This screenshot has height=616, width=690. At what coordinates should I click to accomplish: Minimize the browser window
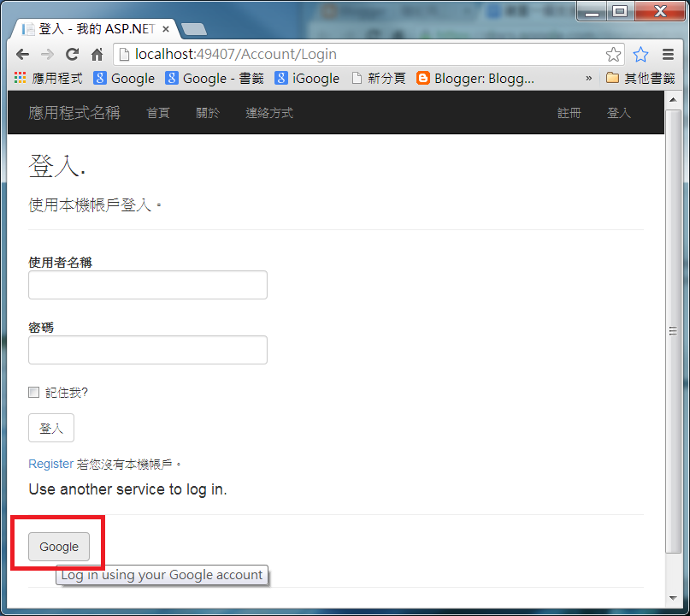tap(592, 12)
